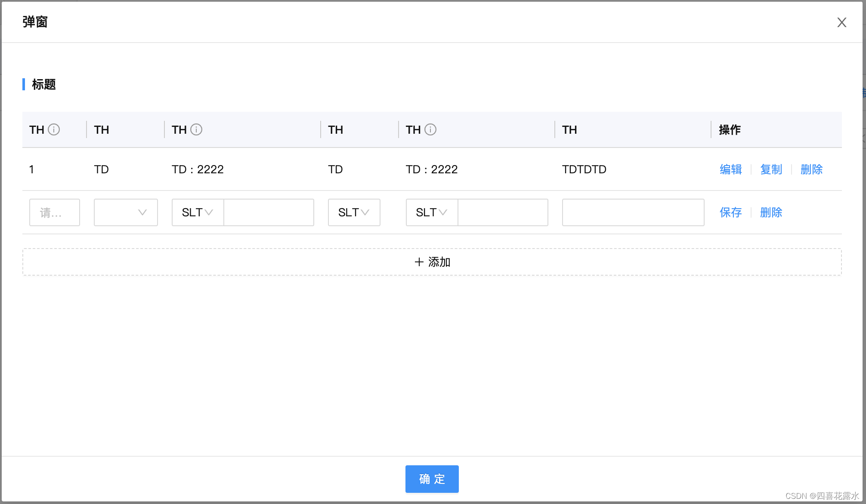The width and height of the screenshot is (866, 504).
Task: Click 编辑 link in first row
Action: (730, 169)
